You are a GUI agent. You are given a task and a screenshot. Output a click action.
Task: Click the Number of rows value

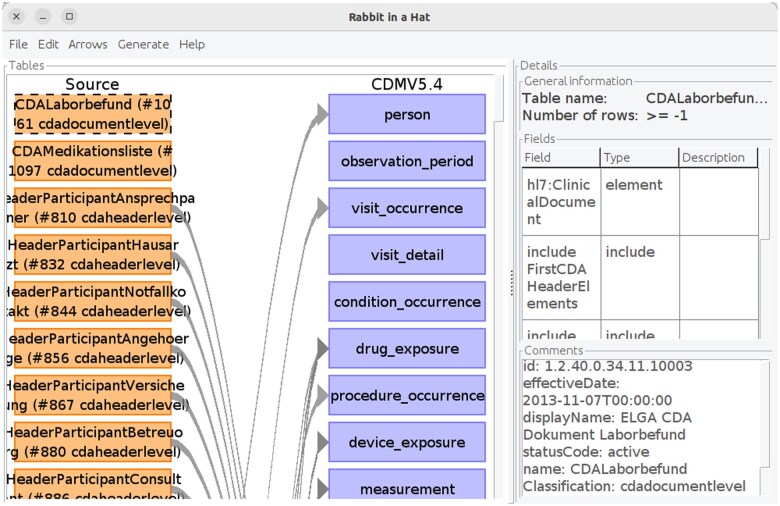pos(667,115)
